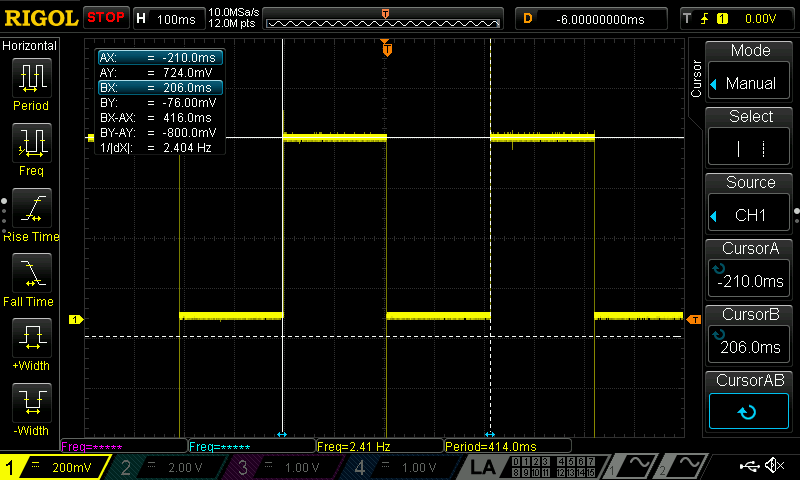Select the Freq measurement icon
800x480 pixels.
coord(32,143)
